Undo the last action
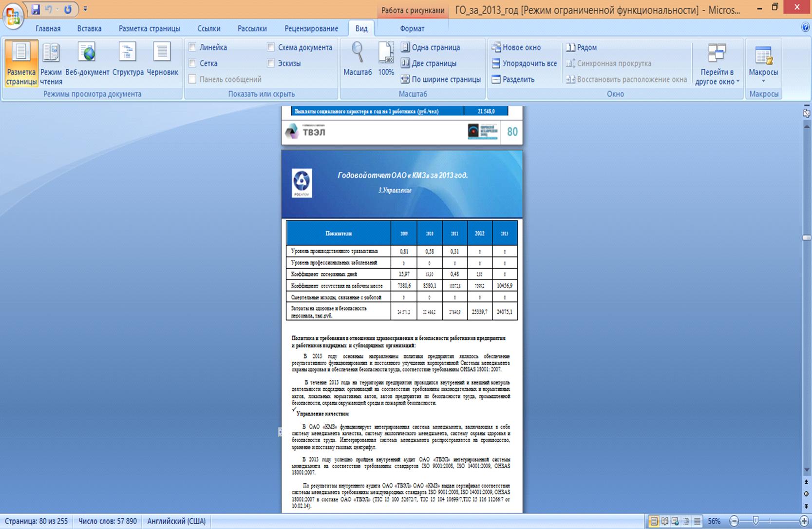The width and height of the screenshot is (812, 529). coord(49,9)
